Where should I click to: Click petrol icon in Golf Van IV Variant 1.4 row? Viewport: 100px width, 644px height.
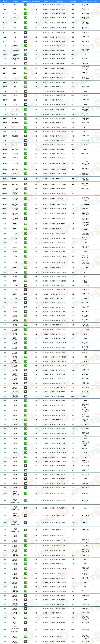tap(26, 494)
